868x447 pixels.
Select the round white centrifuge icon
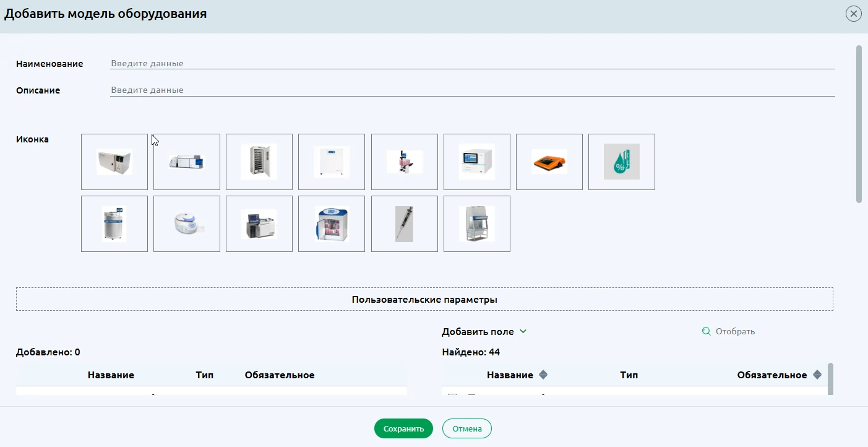[187, 223]
